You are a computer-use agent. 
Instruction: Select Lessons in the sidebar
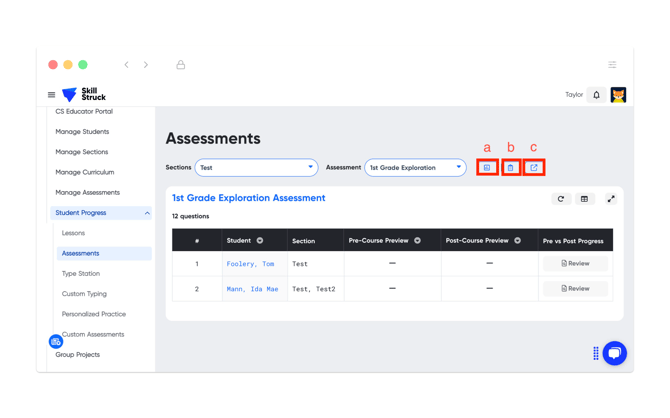point(74,233)
